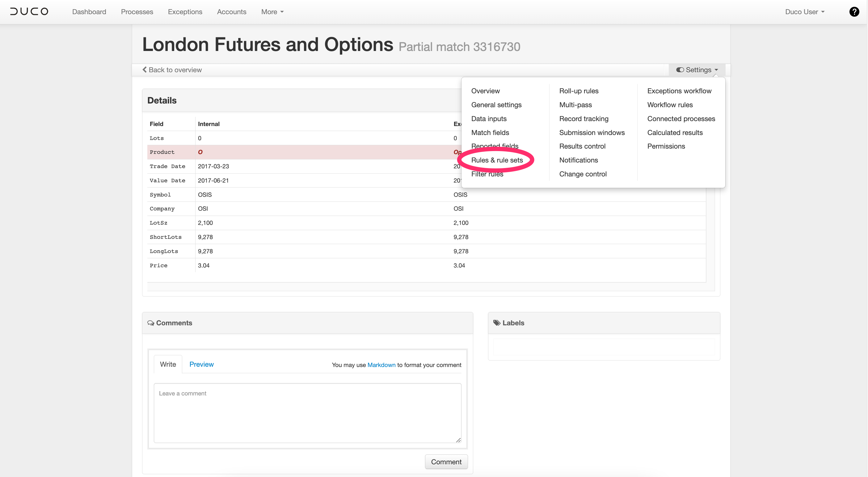Open the Markdown formatting link

coord(381,365)
